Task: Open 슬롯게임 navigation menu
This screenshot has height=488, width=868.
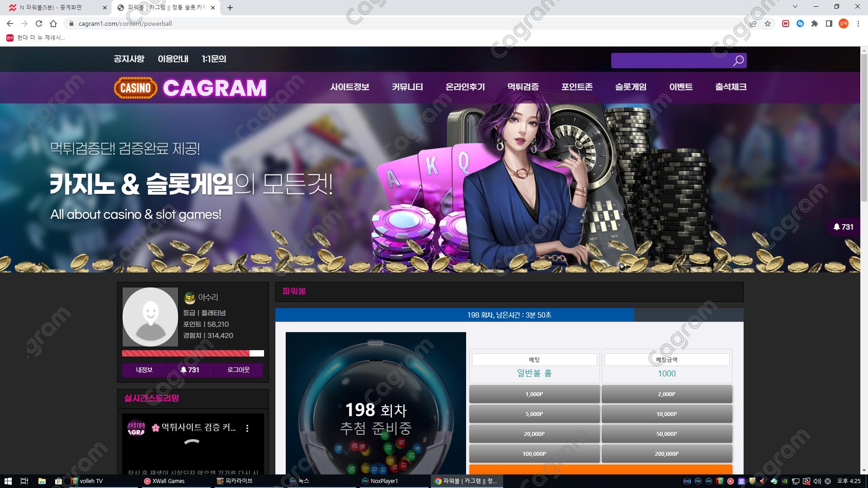Action: coord(631,87)
